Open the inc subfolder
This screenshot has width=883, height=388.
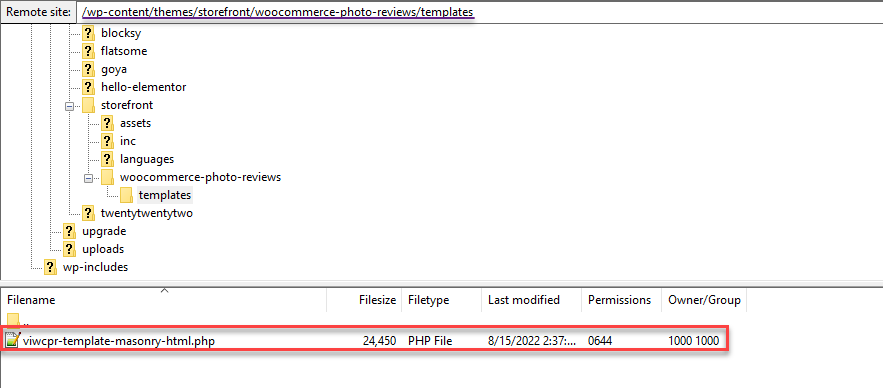point(128,141)
